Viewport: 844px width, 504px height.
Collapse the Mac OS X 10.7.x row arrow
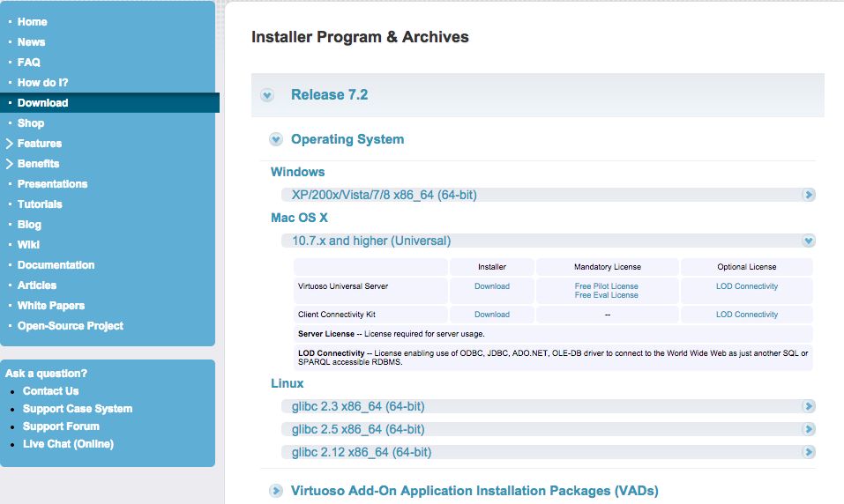[x=808, y=241]
